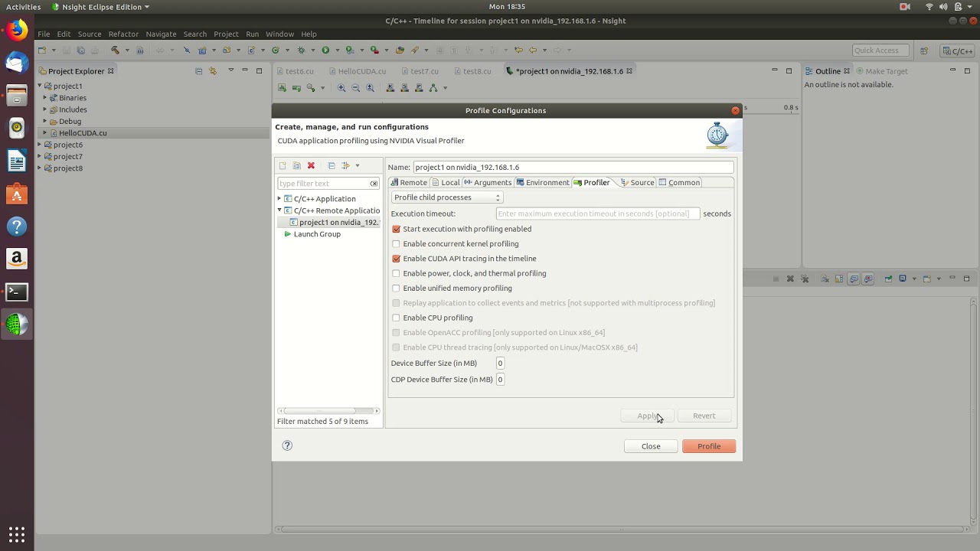Click the New file icon in toolbar
The width and height of the screenshot is (980, 551).
coord(42,51)
